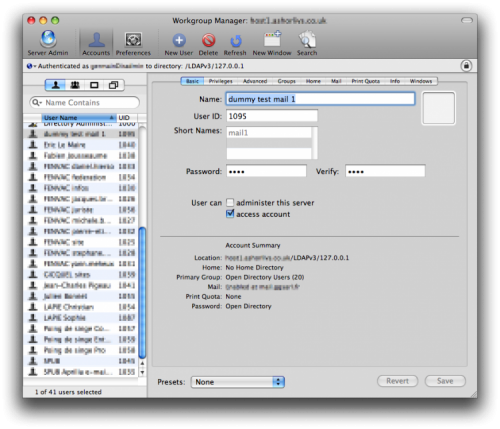
Task: Sort by the User Name column
Action: point(79,118)
